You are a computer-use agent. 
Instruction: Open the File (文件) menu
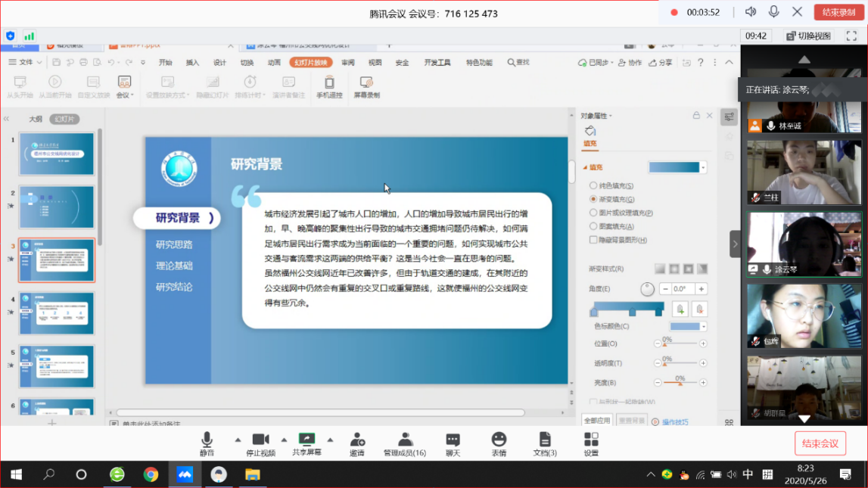coord(26,63)
